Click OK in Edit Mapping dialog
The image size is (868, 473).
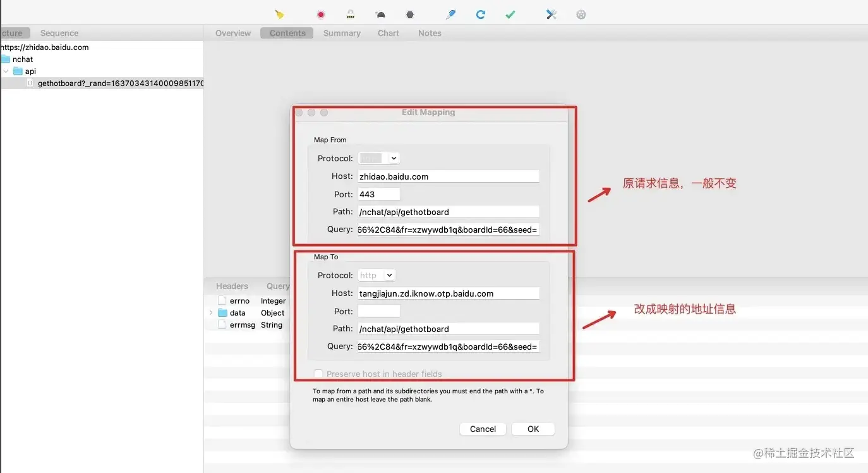point(533,429)
